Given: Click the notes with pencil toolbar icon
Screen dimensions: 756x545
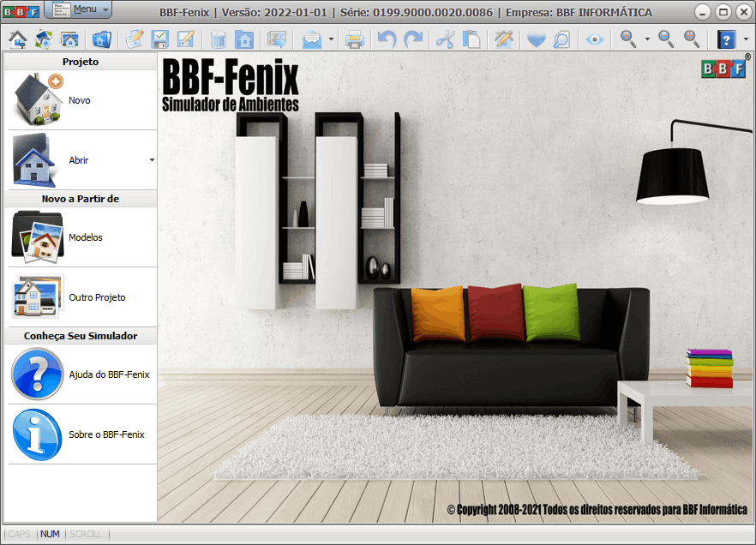Looking at the screenshot, I should point(135,39).
